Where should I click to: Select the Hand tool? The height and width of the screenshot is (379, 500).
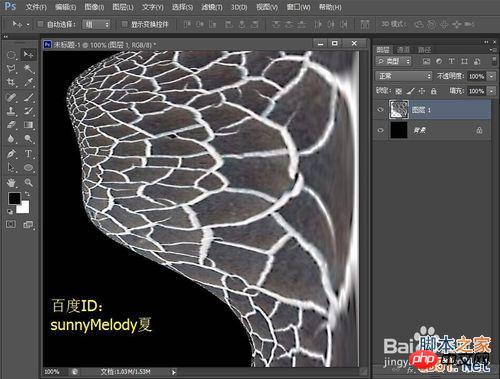pyautogui.click(x=11, y=182)
